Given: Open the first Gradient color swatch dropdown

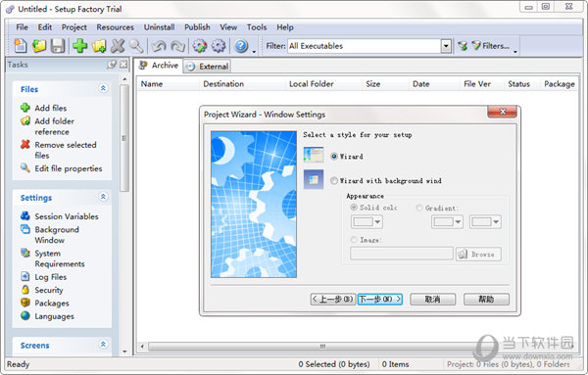Looking at the screenshot, I should [447, 222].
